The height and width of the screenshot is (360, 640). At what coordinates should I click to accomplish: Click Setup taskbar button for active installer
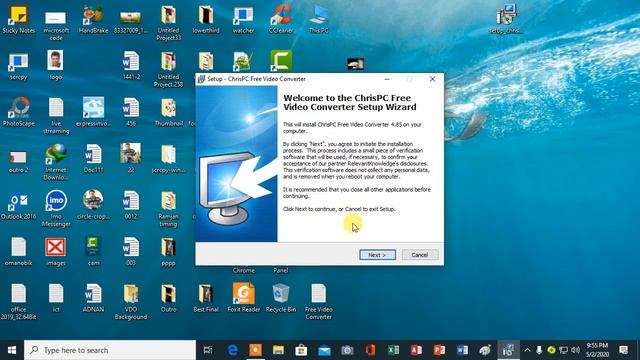(x=508, y=350)
